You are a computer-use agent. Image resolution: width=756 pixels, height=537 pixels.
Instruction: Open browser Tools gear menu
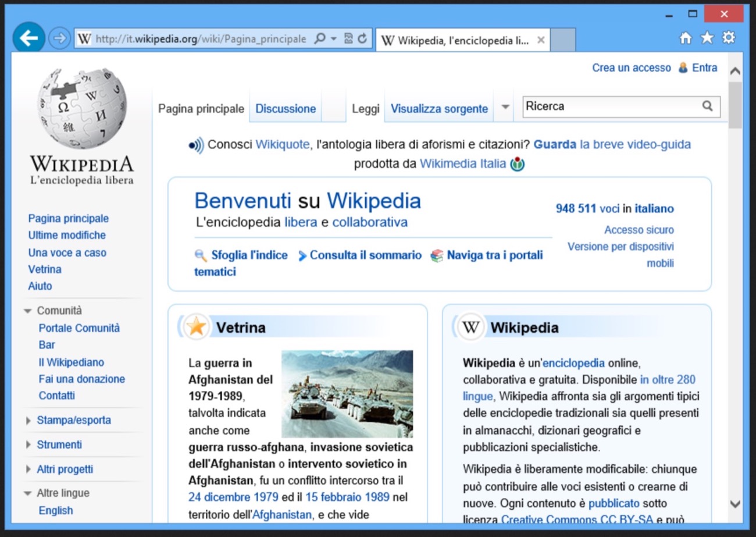[729, 38]
